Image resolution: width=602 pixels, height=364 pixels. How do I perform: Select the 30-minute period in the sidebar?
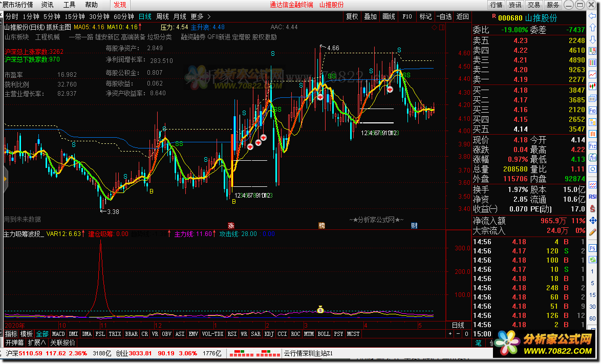[x=592, y=307]
